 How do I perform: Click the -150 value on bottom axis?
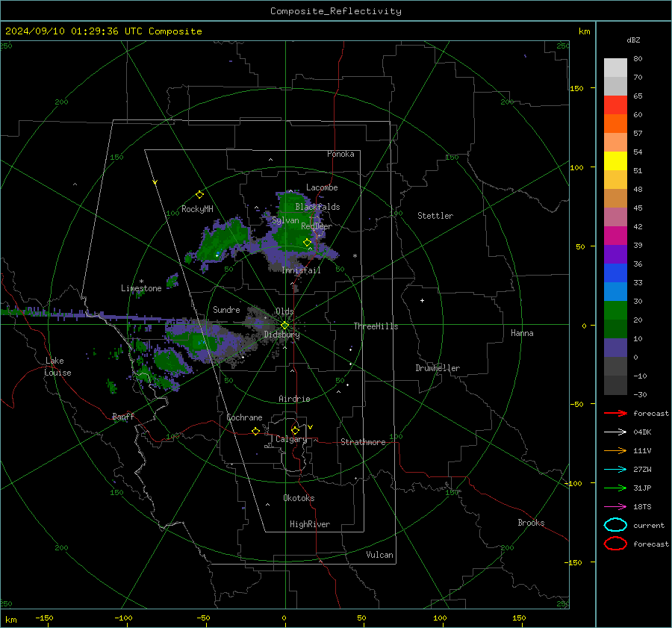click(44, 618)
